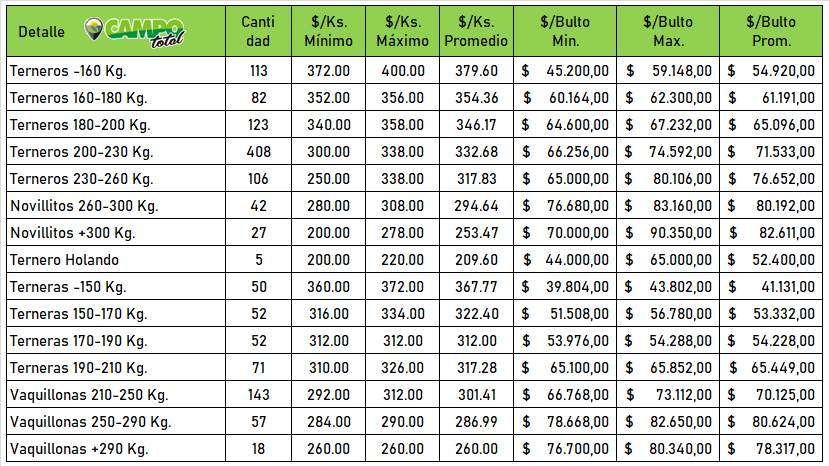Click the Vaquillonas +290 Kg. label
Image resolution: width=829 pixels, height=466 pixels.
81,449
